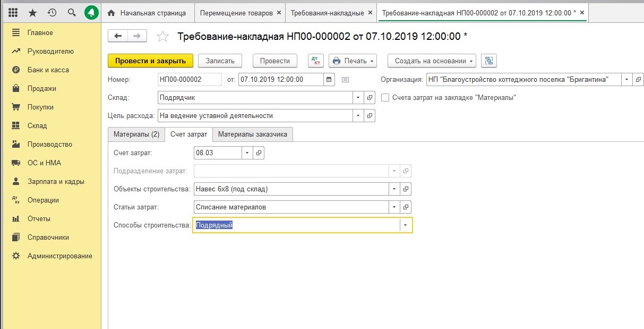Open Материалы заказчика tab

click(x=252, y=134)
